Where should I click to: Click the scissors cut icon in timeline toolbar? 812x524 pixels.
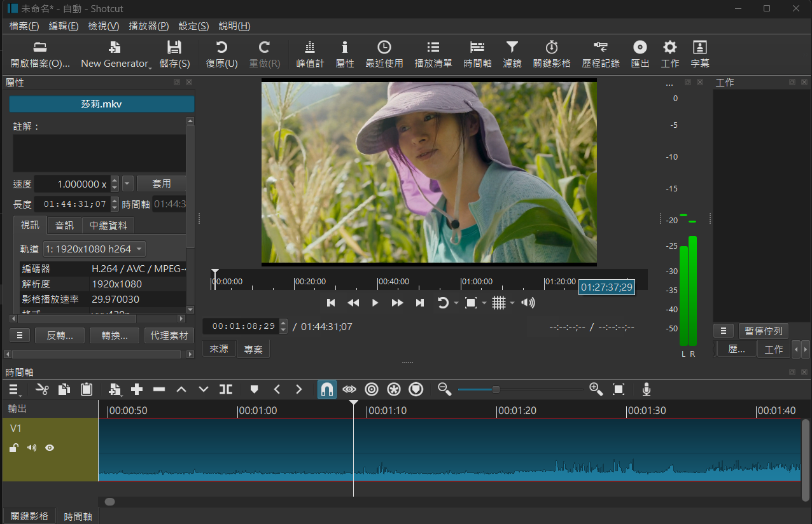pos(43,389)
